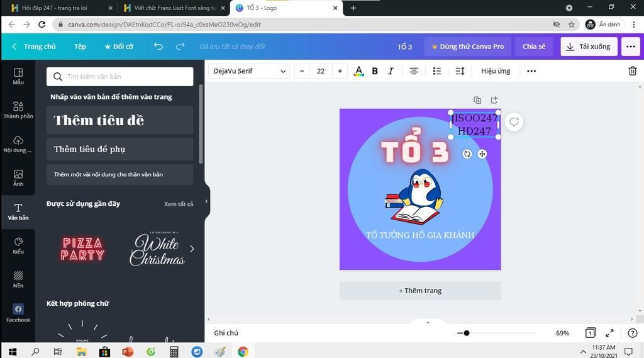Click Xem tất cả link

(178, 204)
